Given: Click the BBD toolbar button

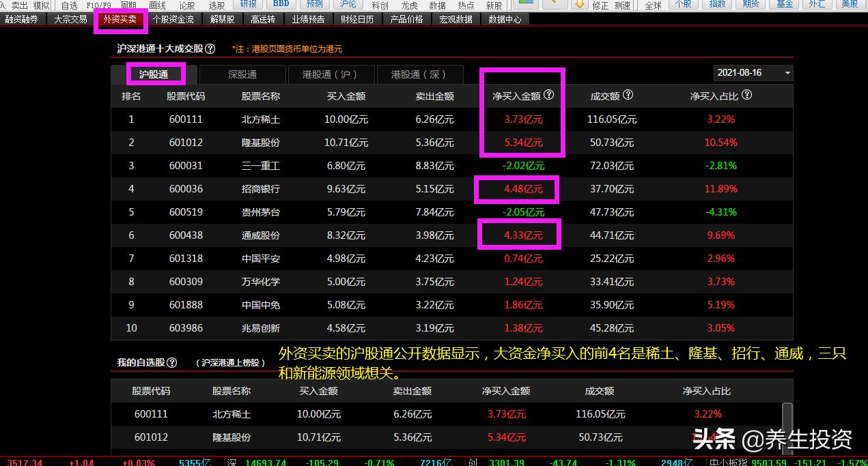Looking at the screenshot, I should (281, 4).
